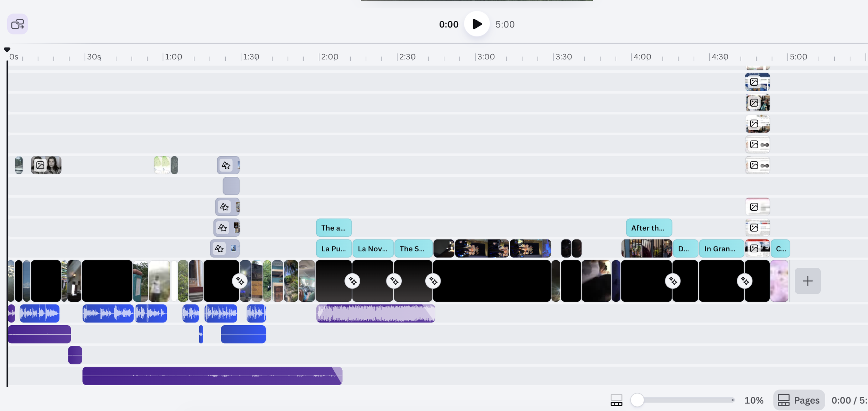Click the transition icon near 1:30 on video track
The image size is (868, 411).
point(240,281)
